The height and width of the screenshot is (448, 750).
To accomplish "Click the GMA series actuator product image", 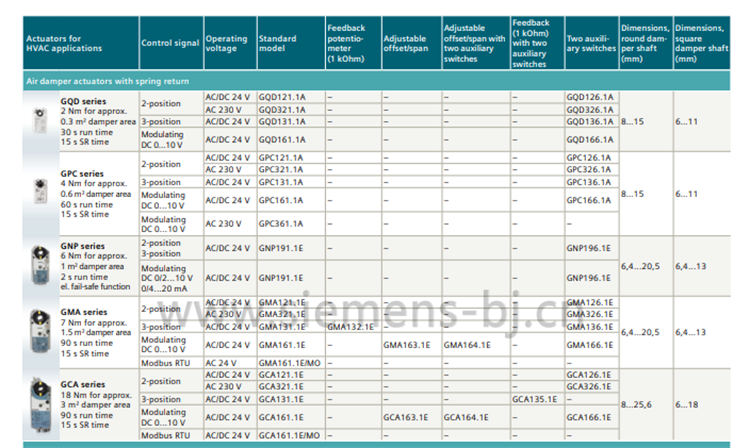I will [40, 331].
